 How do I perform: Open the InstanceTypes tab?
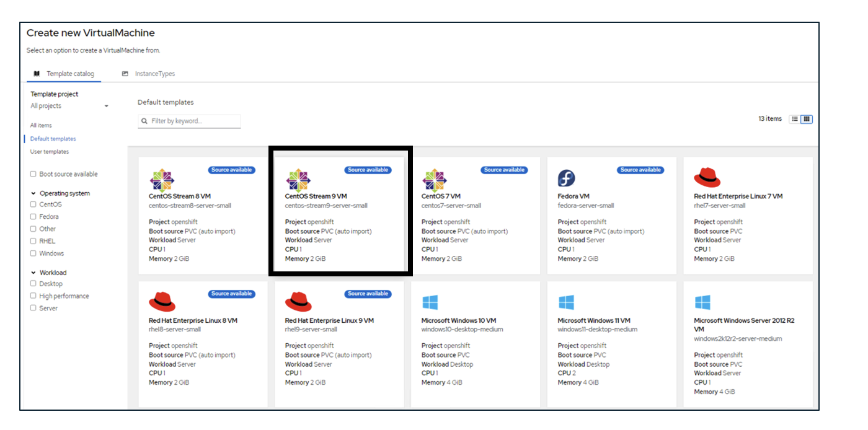[x=148, y=74]
